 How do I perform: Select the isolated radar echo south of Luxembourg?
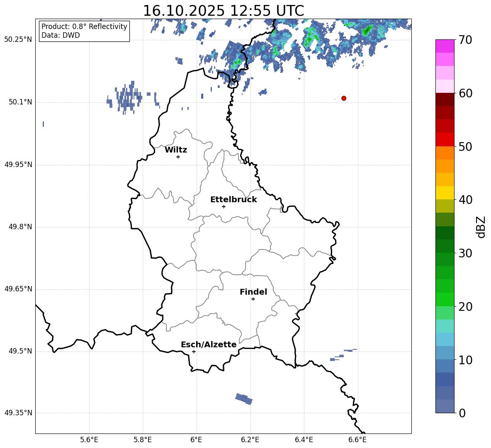[x=244, y=399]
